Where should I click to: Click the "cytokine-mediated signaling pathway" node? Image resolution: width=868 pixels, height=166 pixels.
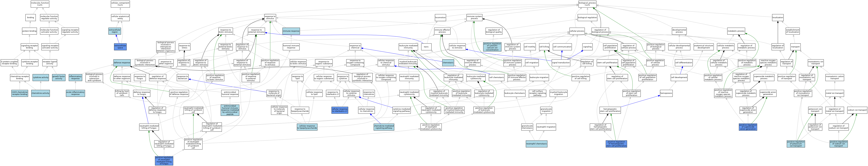[402, 110]
